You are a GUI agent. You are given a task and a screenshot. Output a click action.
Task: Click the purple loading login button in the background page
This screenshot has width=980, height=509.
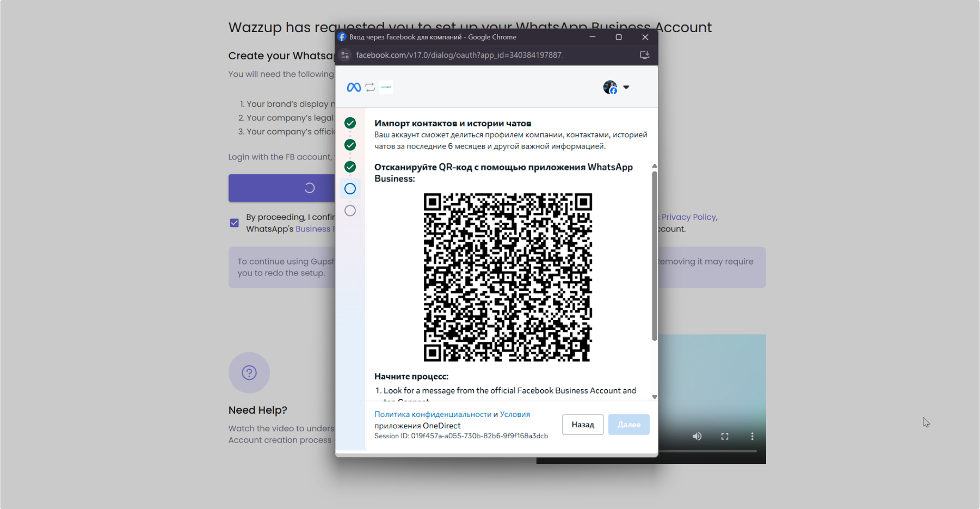pyautogui.click(x=282, y=188)
